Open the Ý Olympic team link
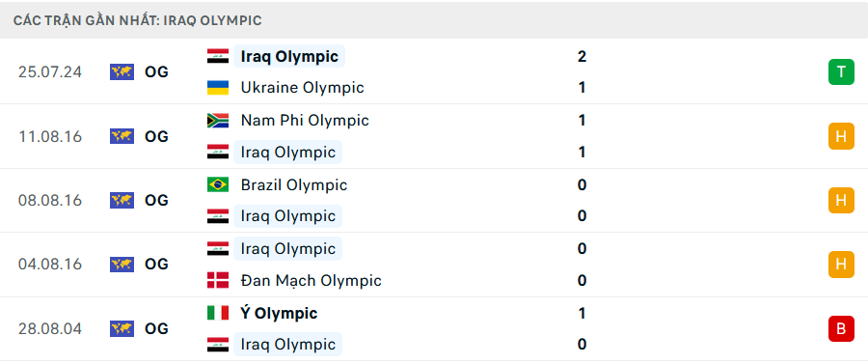 coord(279,313)
